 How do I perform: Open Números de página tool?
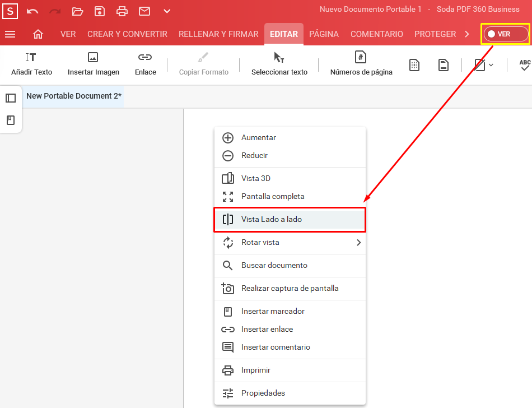coord(361,64)
